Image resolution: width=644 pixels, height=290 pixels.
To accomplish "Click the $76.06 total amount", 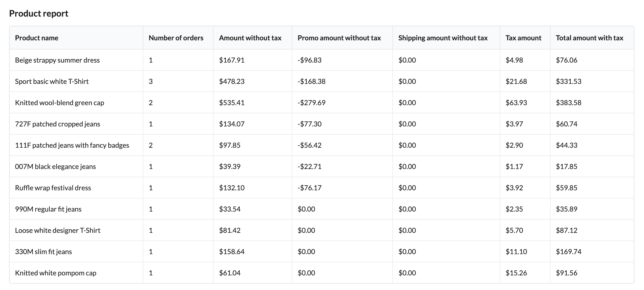I will (566, 60).
